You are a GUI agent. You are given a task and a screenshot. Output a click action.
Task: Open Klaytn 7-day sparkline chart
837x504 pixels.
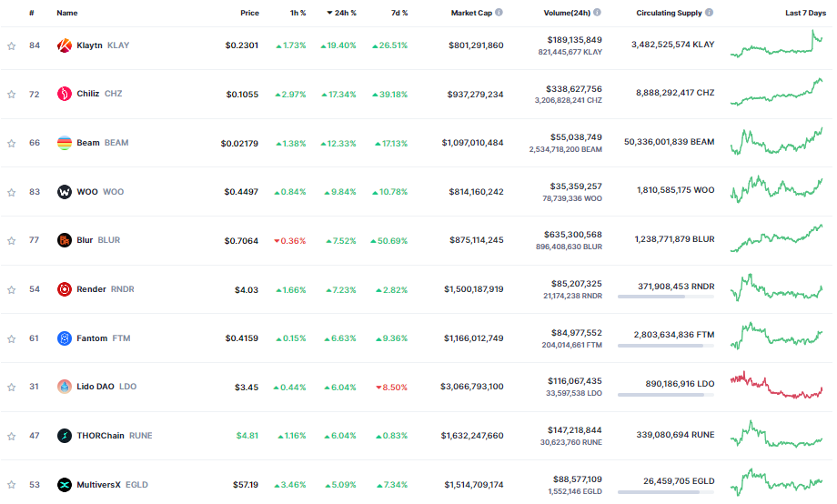776,44
